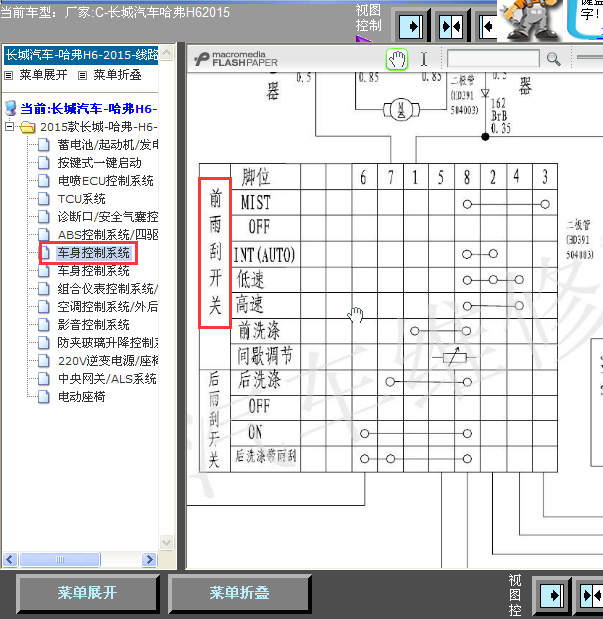
Task: Click the 当前:长城汽车-哈弗H6 root link
Action: click(89, 109)
